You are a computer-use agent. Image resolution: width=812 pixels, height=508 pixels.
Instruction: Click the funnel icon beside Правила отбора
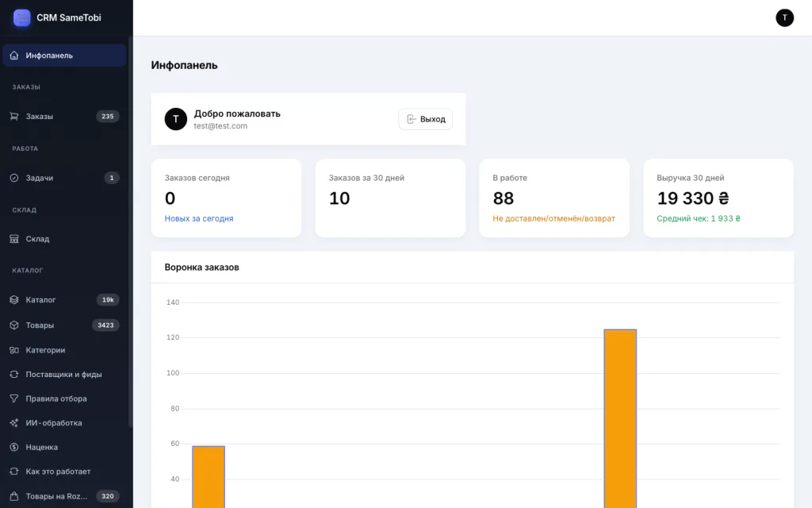point(14,398)
